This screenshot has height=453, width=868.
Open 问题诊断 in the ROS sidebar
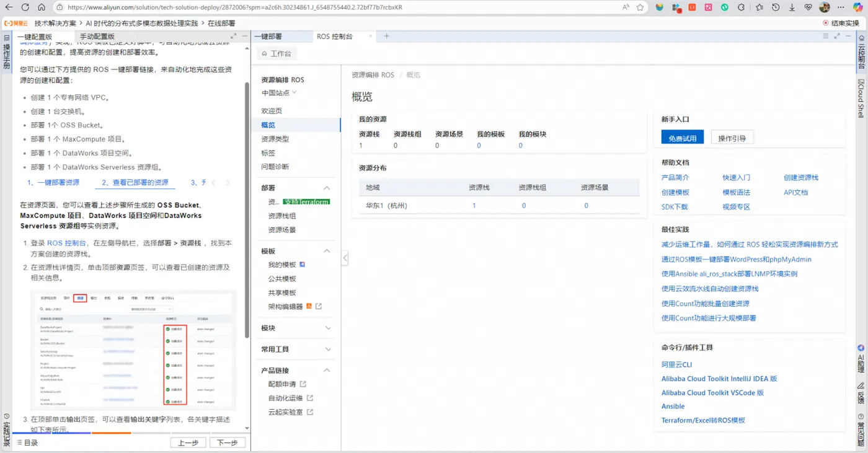pyautogui.click(x=275, y=167)
